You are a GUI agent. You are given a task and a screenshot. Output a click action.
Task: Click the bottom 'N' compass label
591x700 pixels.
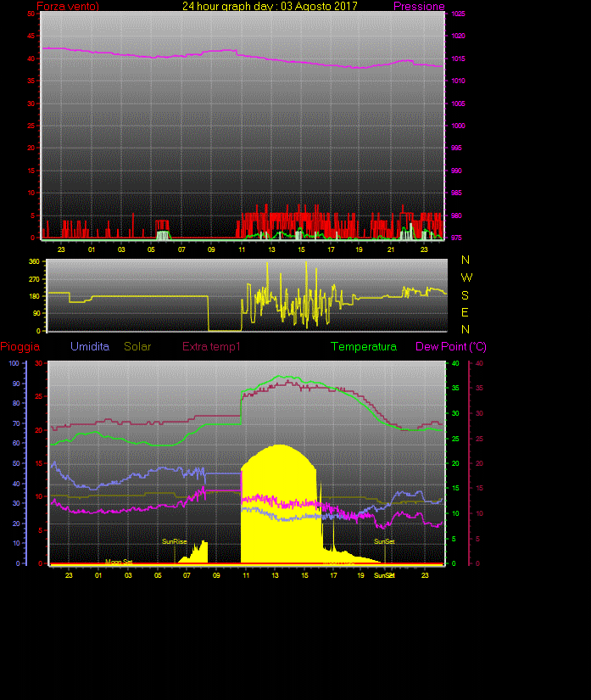tap(466, 329)
